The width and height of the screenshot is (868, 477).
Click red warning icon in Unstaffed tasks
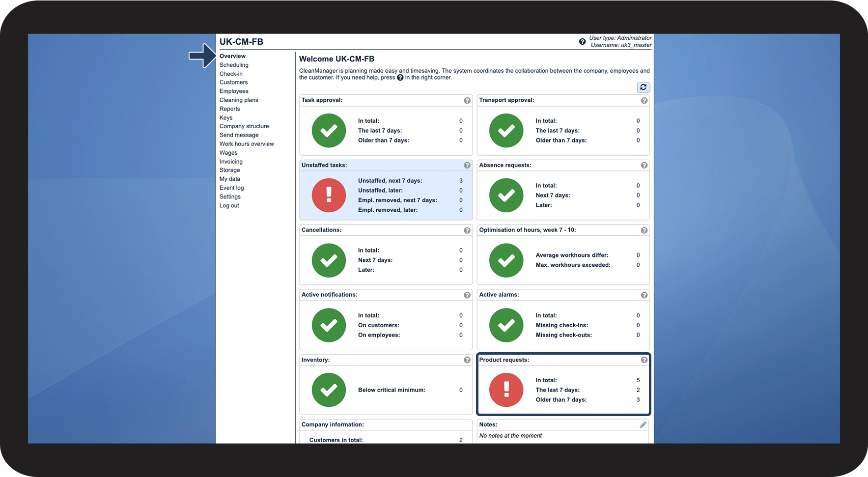coord(329,195)
